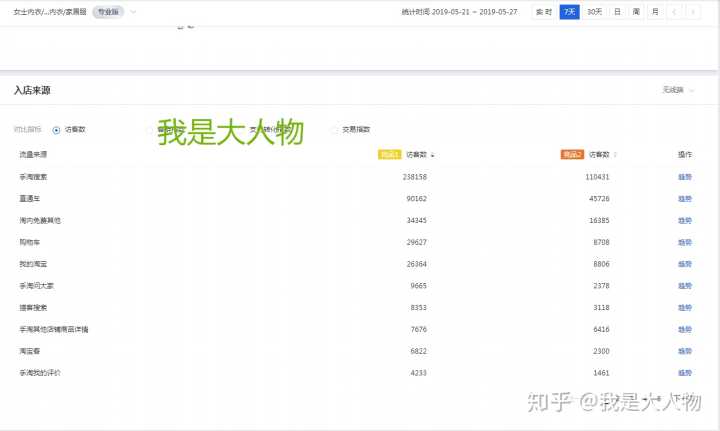Sort by 商品1 访客数 column arrow
Viewport: 720px width, 431px height.
(x=433, y=155)
